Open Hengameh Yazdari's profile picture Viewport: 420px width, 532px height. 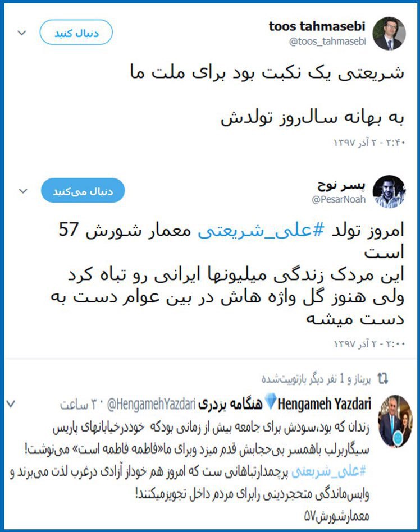[395, 421]
